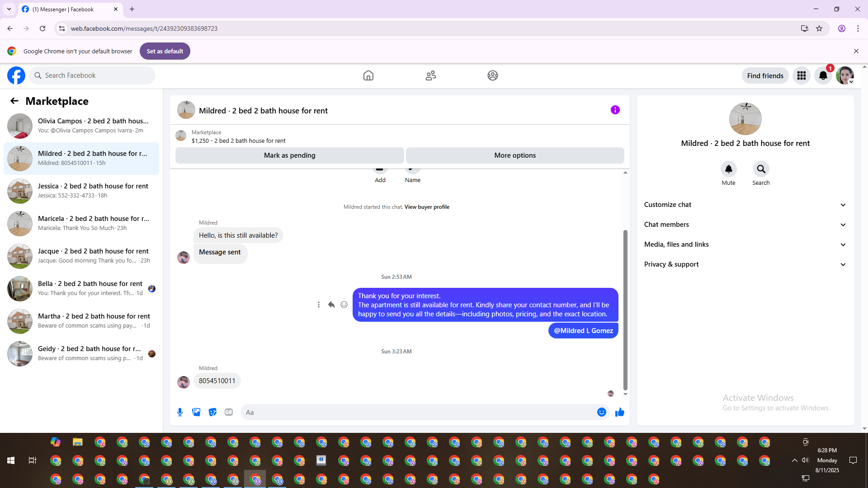Open the View buyer profile link
Screen dimensions: 868x488
coord(427,207)
